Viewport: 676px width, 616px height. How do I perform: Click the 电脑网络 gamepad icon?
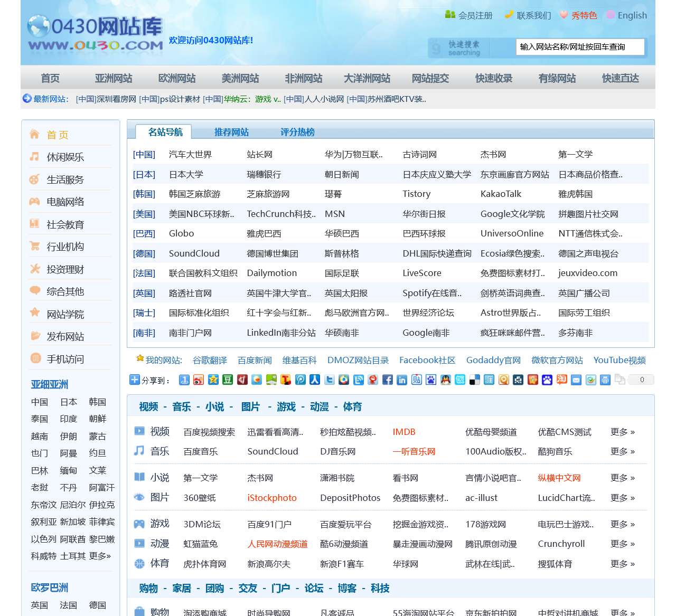click(33, 202)
